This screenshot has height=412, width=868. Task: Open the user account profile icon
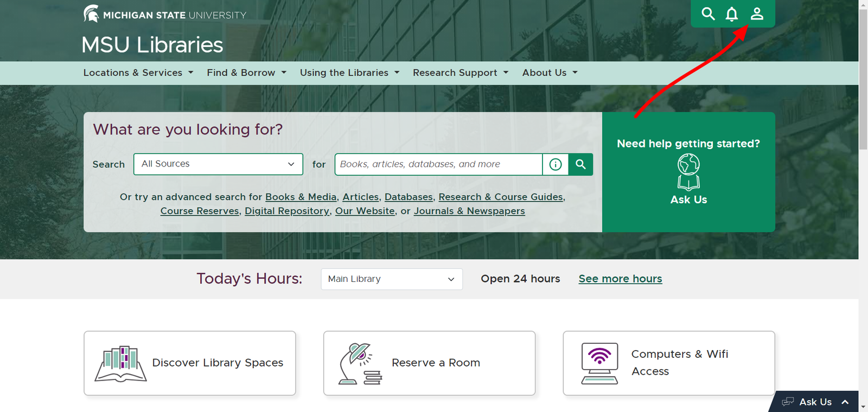[x=757, y=14]
